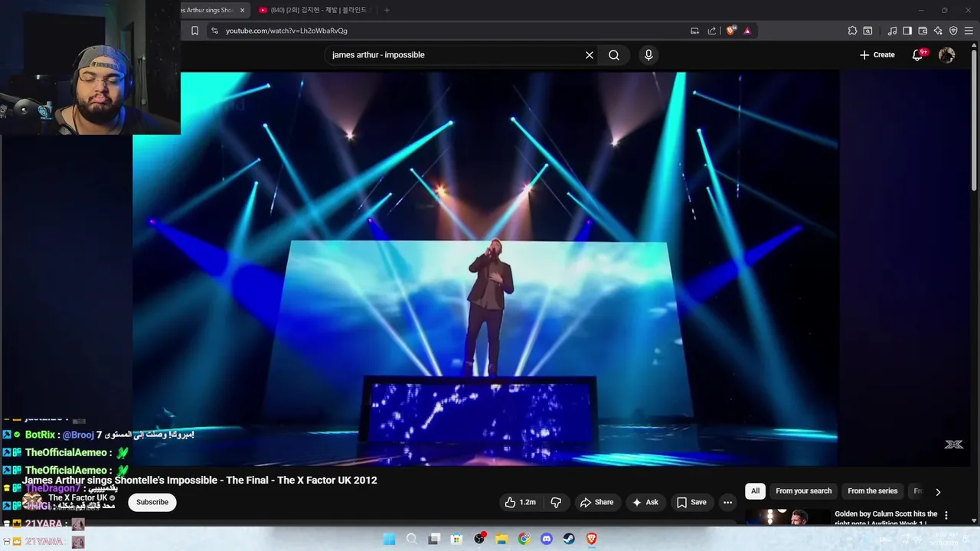Cast or install via address bar screen icon

[x=694, y=31]
